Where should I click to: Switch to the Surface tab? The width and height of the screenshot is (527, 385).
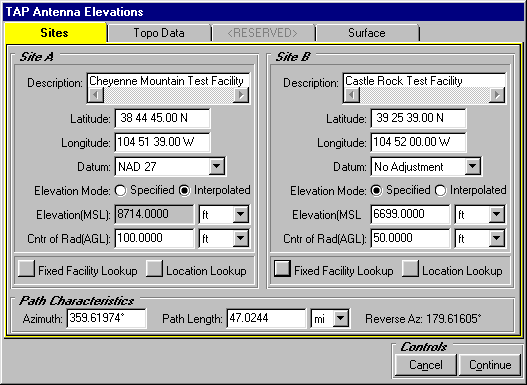[367, 33]
